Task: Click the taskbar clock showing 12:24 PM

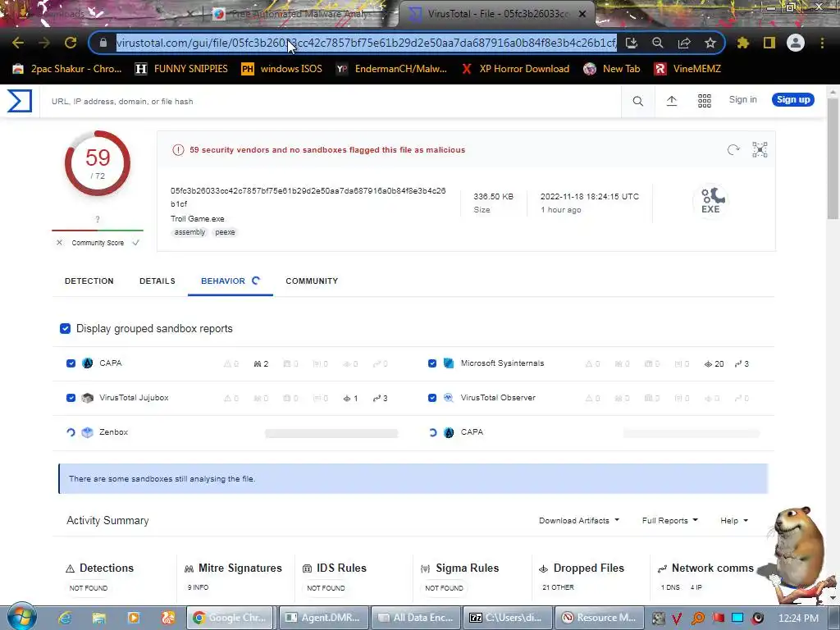Action: [x=798, y=618]
